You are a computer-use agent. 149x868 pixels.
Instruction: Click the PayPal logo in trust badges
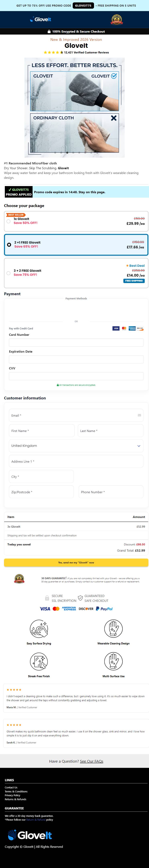tap(104, 609)
